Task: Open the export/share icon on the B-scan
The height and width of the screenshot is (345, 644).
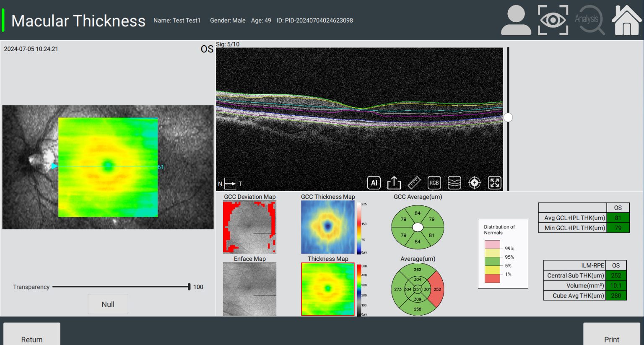Action: [x=394, y=183]
